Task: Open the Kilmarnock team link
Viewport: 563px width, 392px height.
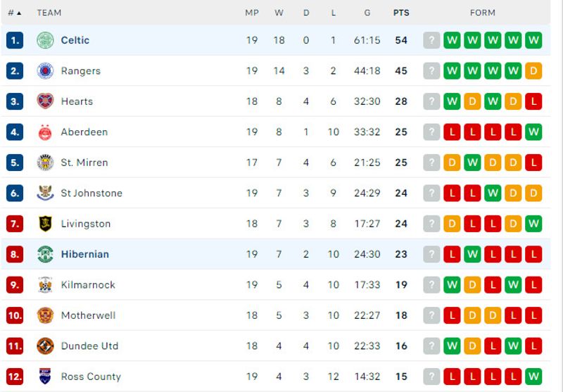Action: click(88, 285)
